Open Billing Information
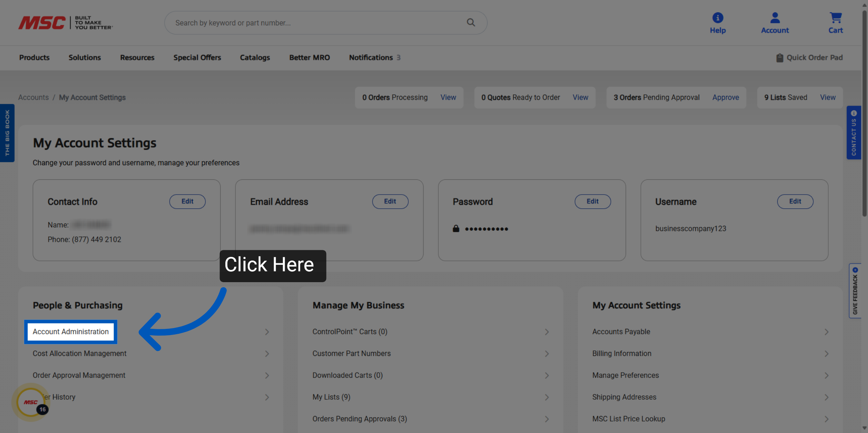The height and width of the screenshot is (433, 868). (x=622, y=353)
